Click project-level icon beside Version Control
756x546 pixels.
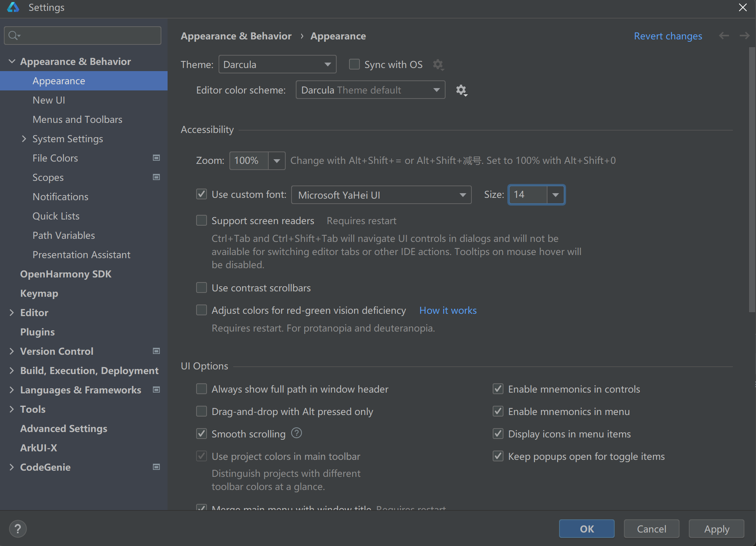click(x=156, y=351)
